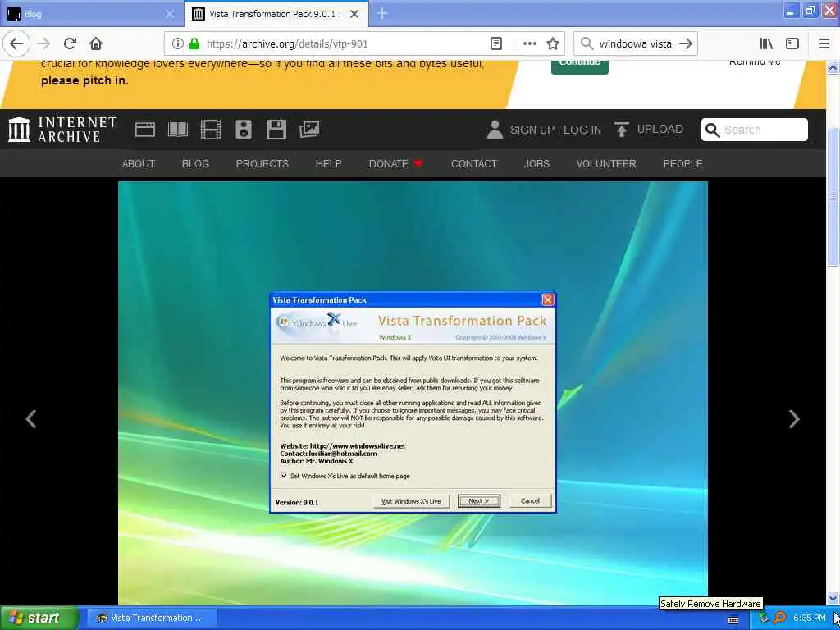The image size is (840, 630).
Task: Open the BLOG menu item
Action: (x=195, y=164)
